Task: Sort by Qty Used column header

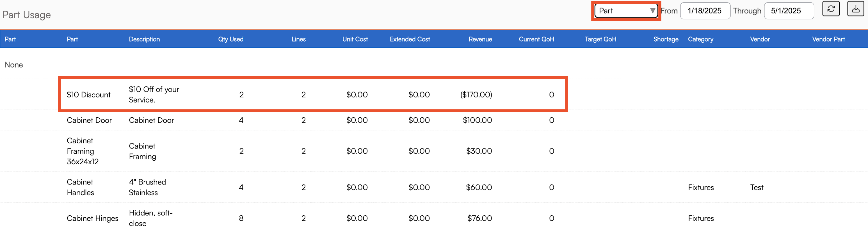Action: 230,39
